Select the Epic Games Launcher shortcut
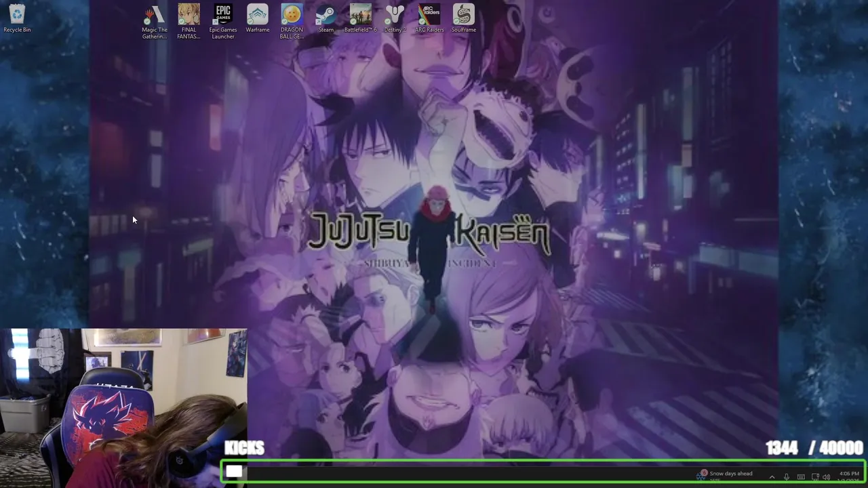This screenshot has width=868, height=488. click(x=223, y=22)
